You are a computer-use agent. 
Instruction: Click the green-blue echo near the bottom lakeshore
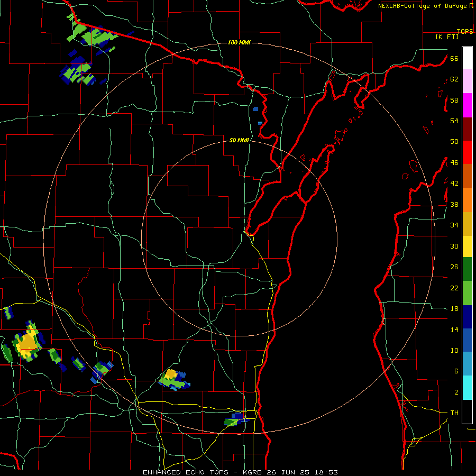[236, 419]
